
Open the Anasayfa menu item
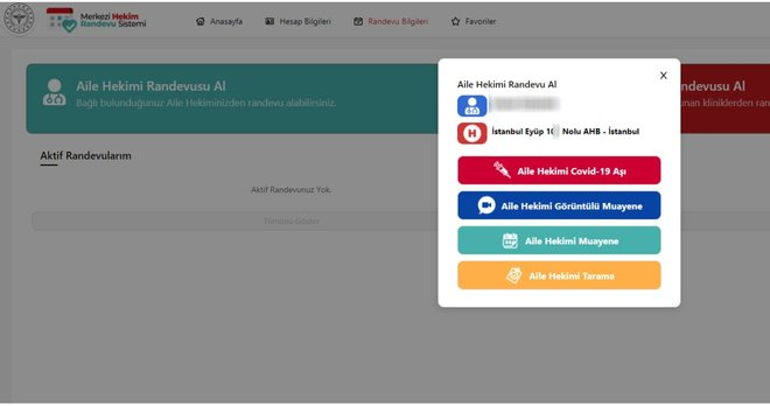click(219, 21)
